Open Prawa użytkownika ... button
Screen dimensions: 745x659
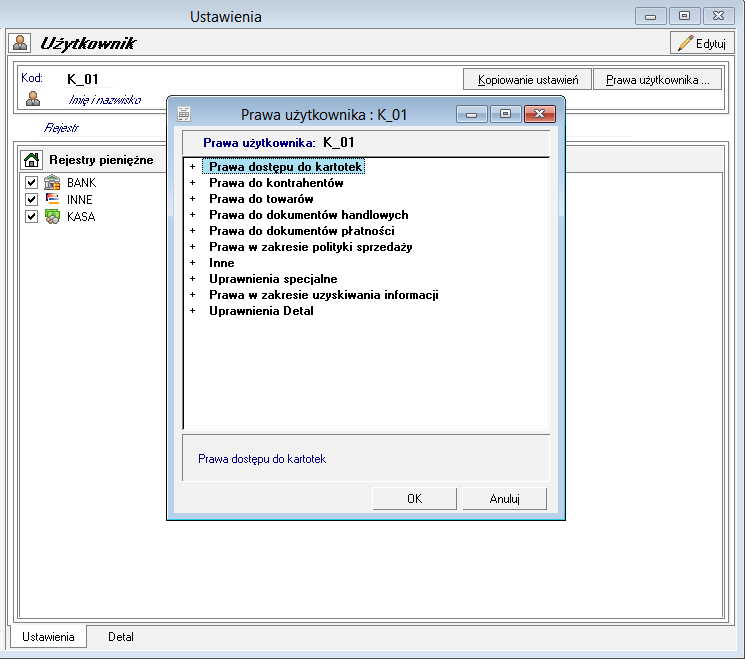coord(658,79)
